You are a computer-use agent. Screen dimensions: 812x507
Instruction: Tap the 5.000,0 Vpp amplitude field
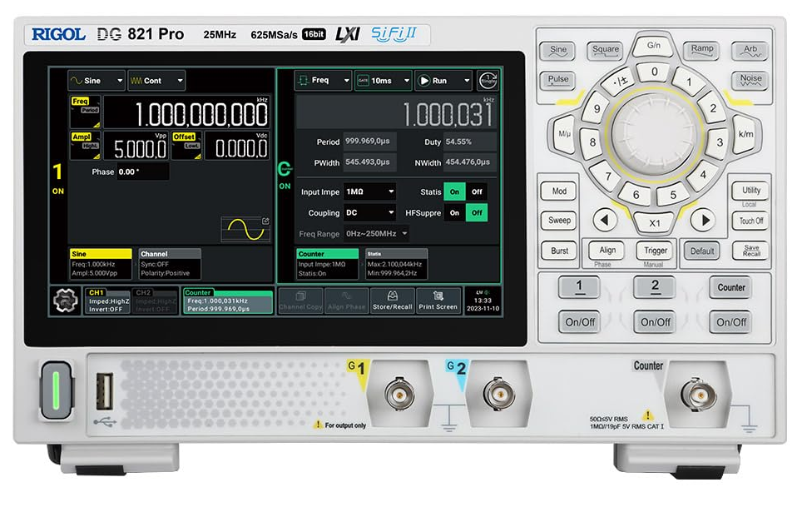[136, 146]
